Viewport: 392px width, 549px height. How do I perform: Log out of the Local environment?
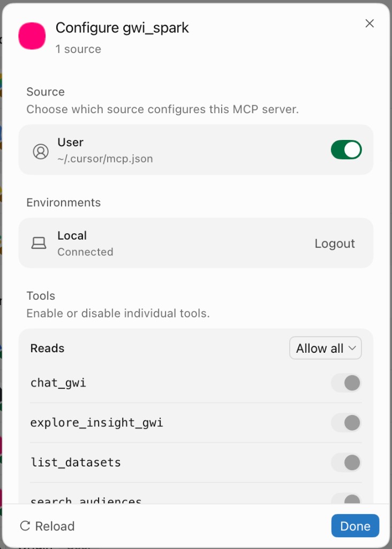[335, 243]
